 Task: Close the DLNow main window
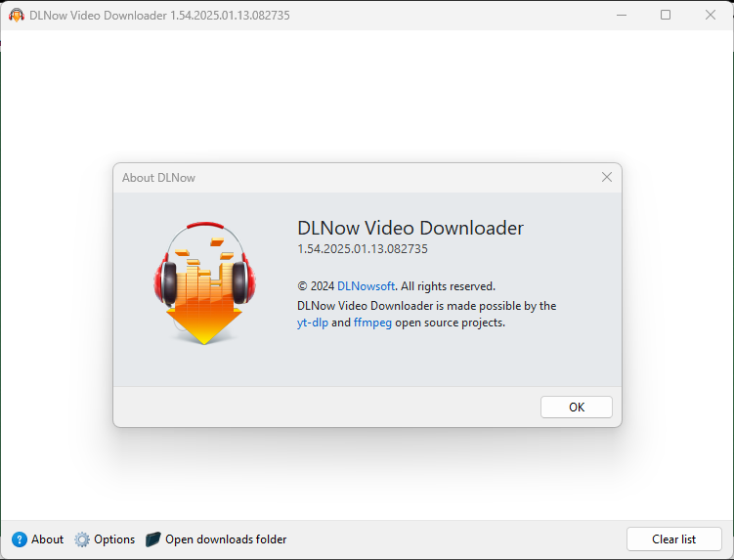[711, 15]
